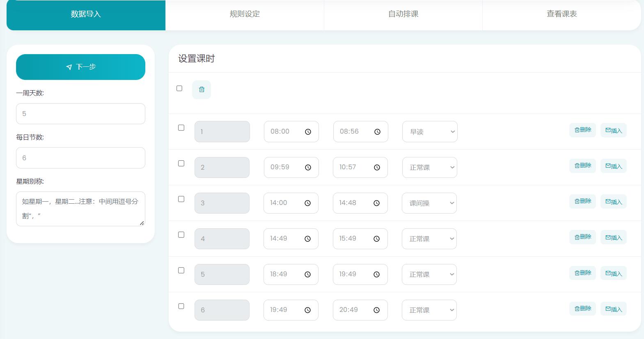Open clock picker for 14:00 start time
The height and width of the screenshot is (339, 644).
(307, 203)
